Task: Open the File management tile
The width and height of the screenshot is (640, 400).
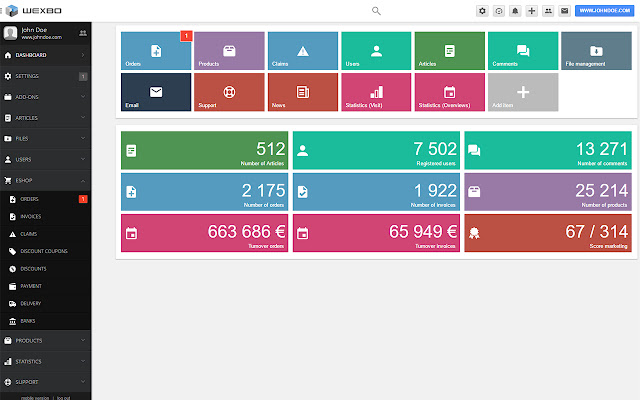Action: [596, 51]
